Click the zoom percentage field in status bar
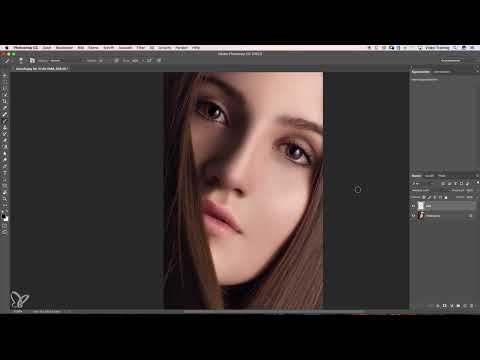The width and height of the screenshot is (480, 360). 18,311
